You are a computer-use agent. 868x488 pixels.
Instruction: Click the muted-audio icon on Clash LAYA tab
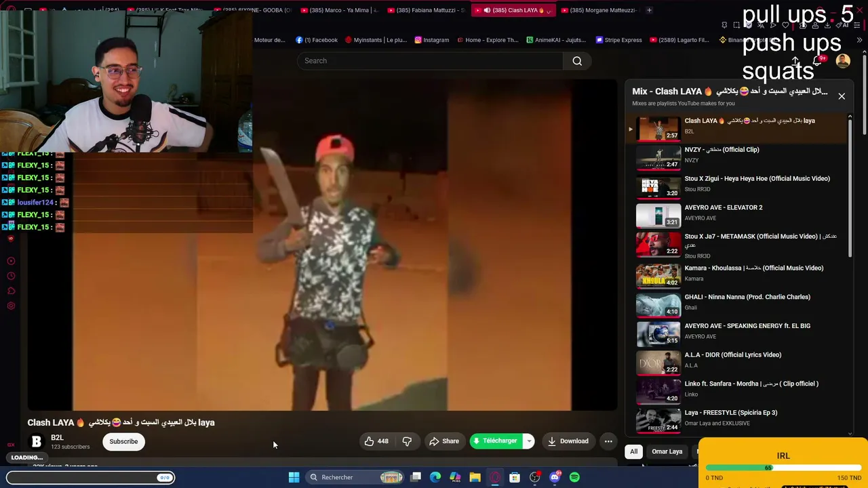[x=487, y=10]
